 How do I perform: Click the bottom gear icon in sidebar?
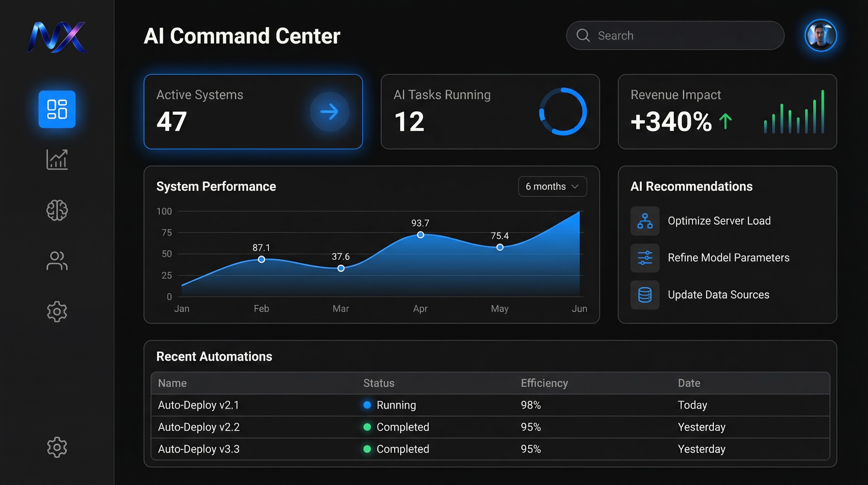pyautogui.click(x=57, y=447)
